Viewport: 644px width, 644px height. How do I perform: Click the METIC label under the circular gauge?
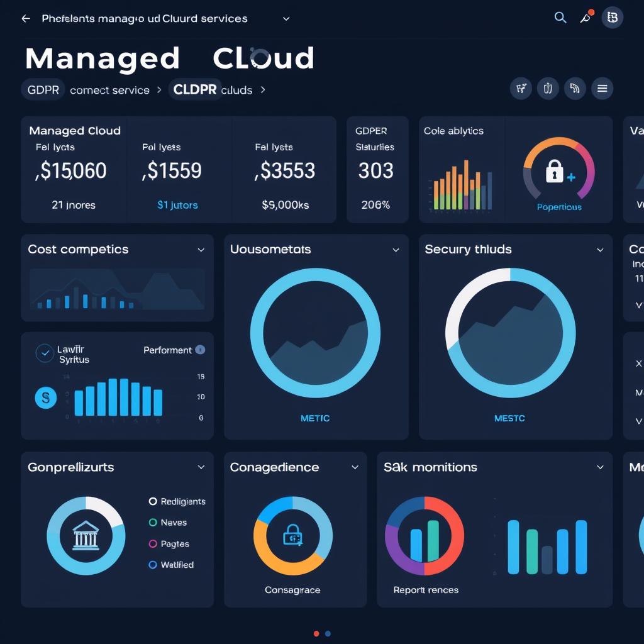[x=315, y=418]
